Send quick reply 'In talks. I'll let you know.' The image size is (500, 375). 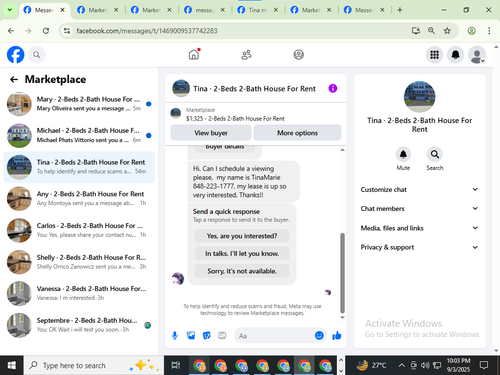coord(242,254)
